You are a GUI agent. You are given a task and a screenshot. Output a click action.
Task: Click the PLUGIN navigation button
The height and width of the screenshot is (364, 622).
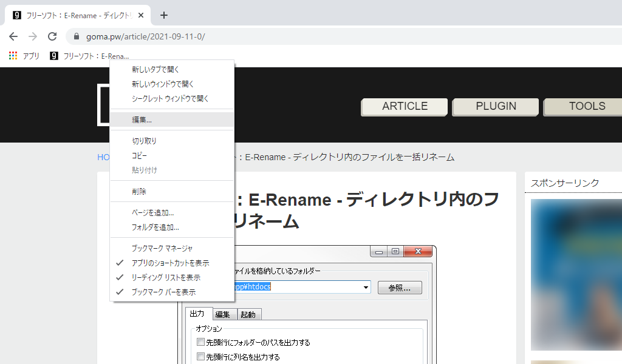tap(496, 106)
